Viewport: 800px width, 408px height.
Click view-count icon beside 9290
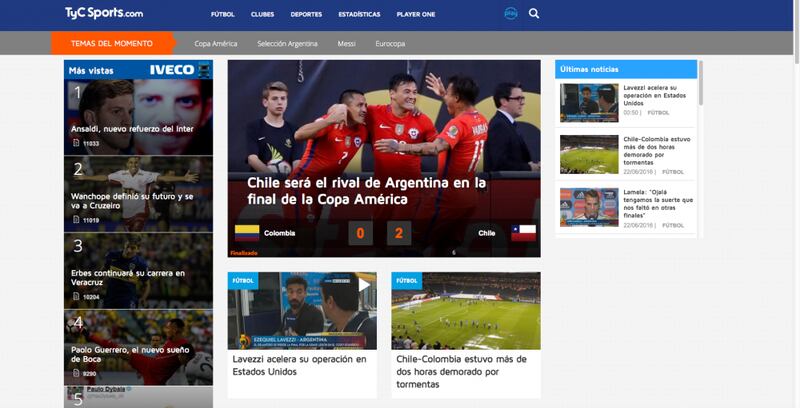76,373
